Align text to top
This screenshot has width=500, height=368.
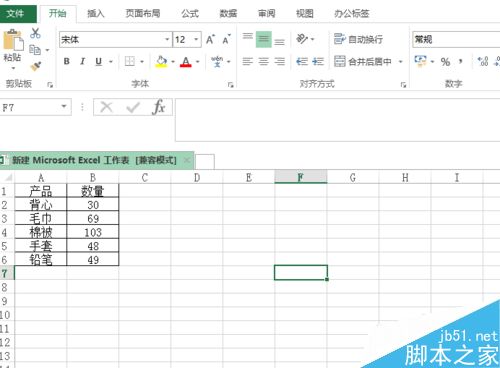(x=247, y=36)
